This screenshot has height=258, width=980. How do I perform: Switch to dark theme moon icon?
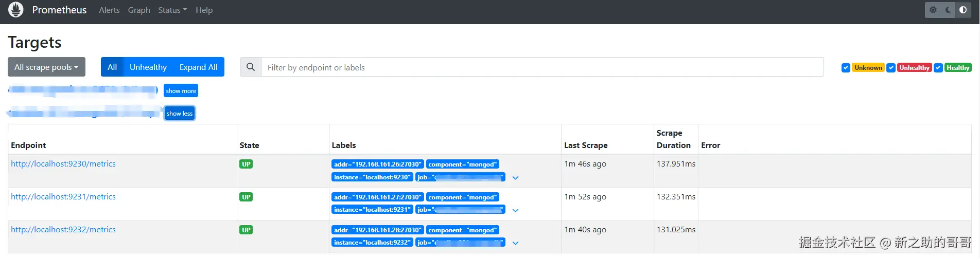click(x=948, y=10)
